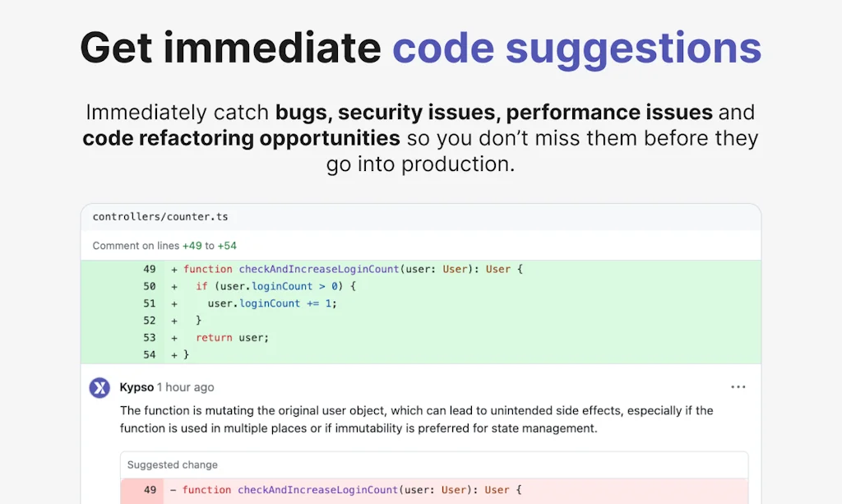Select line number 53 in the diff
The image size is (842, 504).
[149, 338]
